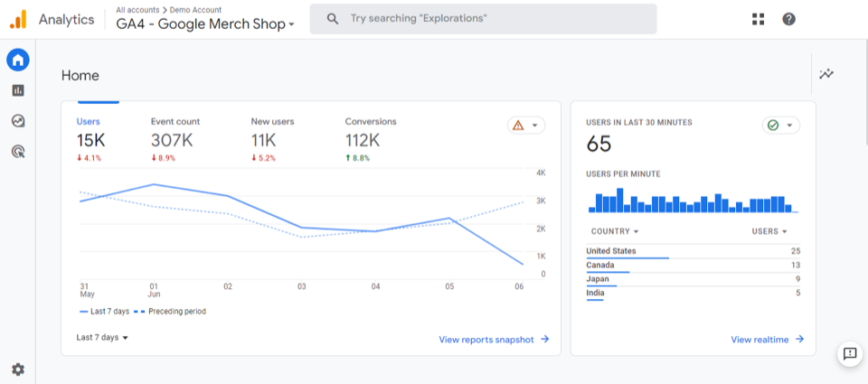Open the Insights sparkline icon
The height and width of the screenshot is (384, 868).
click(826, 74)
